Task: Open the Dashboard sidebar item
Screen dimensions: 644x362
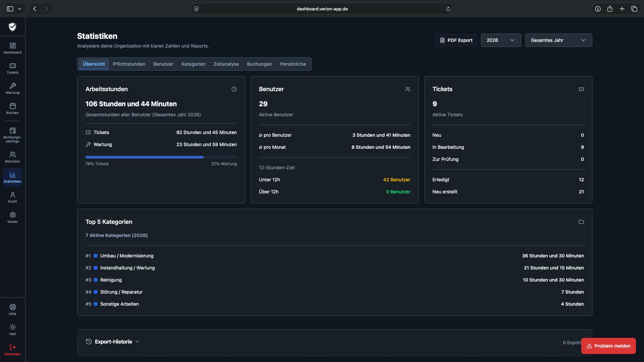Action: 12,48
